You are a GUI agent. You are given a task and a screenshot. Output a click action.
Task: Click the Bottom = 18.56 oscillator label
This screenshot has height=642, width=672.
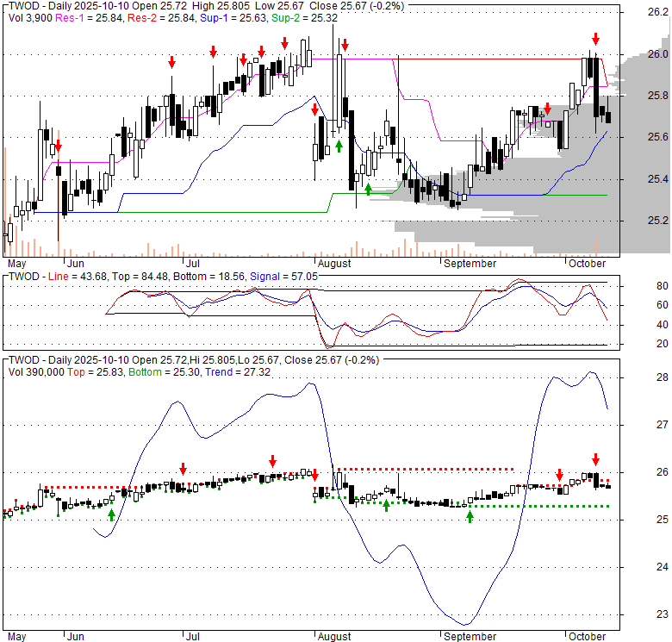(x=209, y=277)
